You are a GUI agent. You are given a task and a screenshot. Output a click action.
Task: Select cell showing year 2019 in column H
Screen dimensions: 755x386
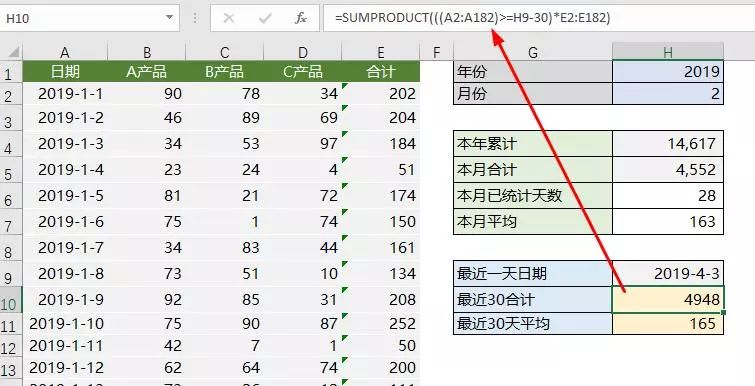click(668, 72)
